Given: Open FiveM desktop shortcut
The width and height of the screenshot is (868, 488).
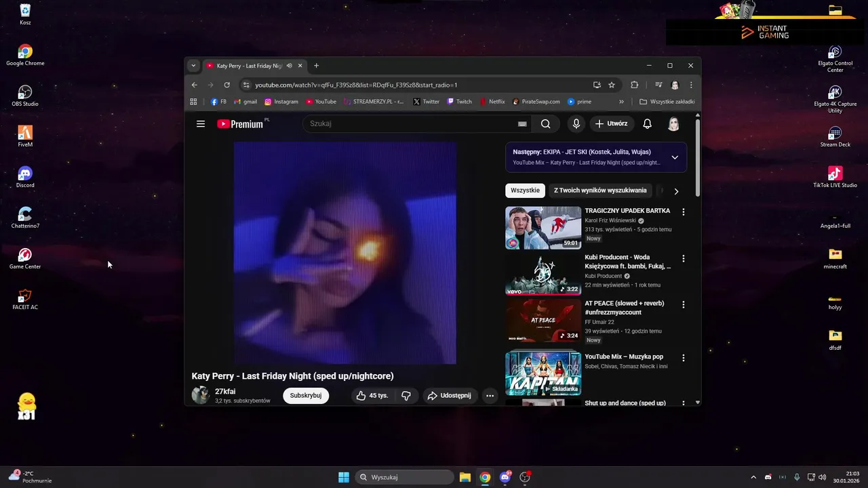Looking at the screenshot, I should 25,136.
